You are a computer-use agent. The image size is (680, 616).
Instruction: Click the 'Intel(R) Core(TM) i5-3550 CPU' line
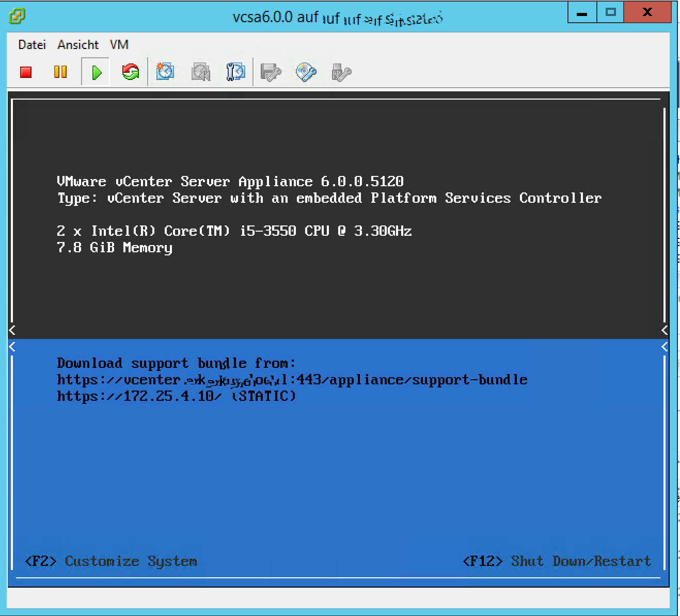[x=234, y=231]
